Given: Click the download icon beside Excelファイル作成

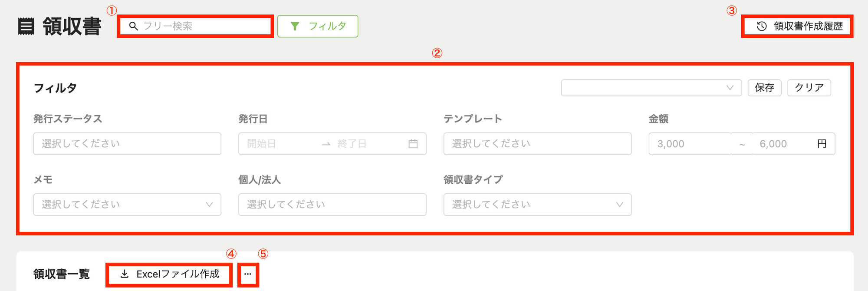Looking at the screenshot, I should click(x=125, y=274).
